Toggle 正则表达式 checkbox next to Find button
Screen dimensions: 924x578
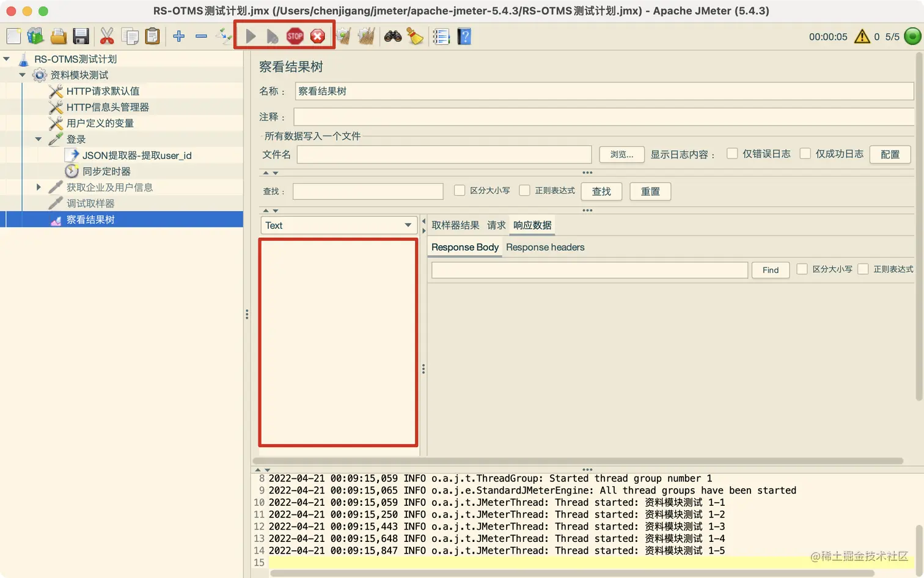pos(864,269)
